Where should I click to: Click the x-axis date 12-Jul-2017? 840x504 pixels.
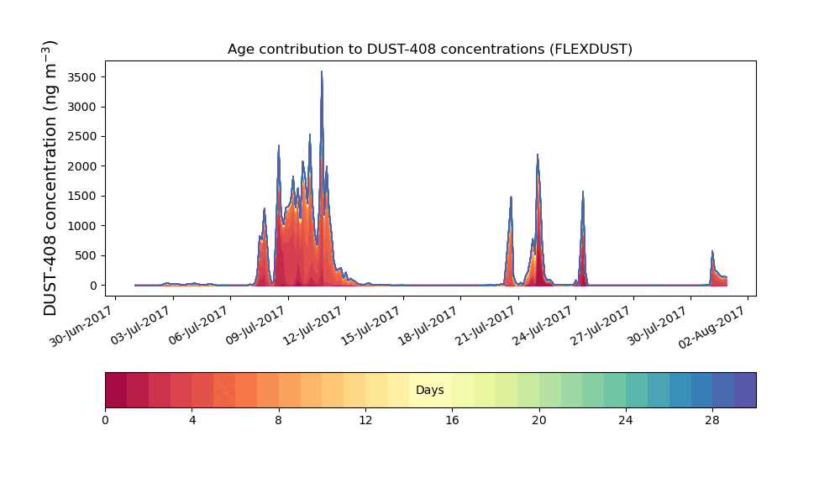click(312, 326)
